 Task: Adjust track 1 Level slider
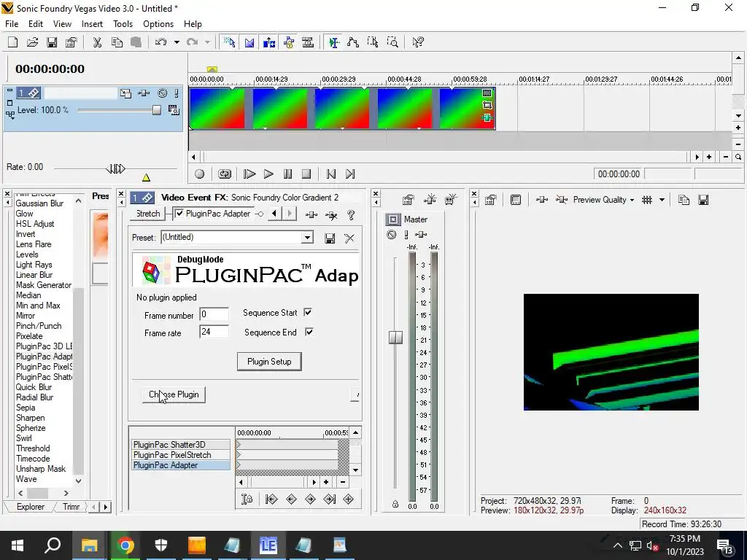coord(156,110)
